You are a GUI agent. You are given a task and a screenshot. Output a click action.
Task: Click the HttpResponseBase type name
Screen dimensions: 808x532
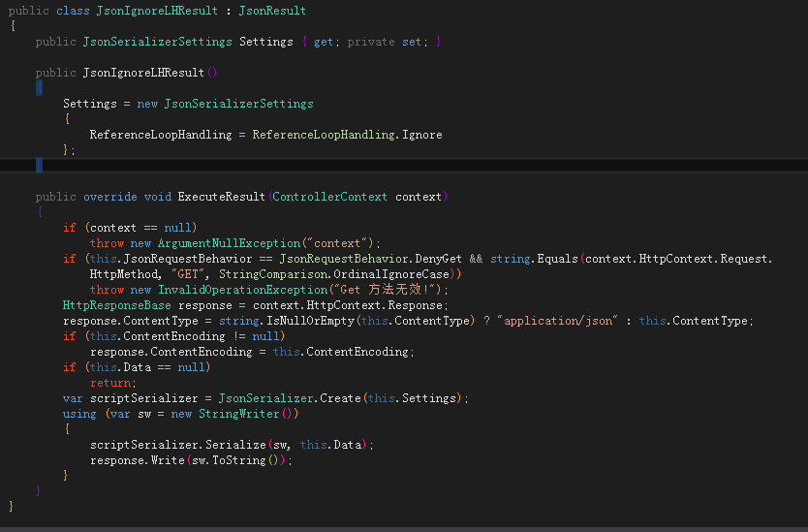[117, 305]
